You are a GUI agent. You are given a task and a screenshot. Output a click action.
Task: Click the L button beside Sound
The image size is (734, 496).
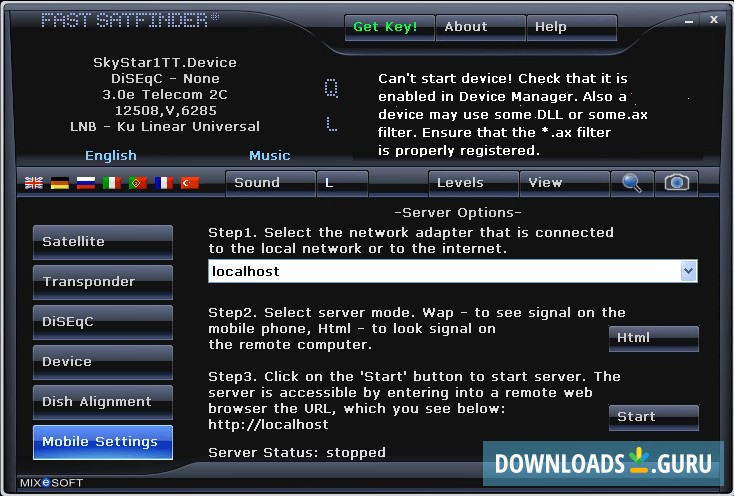343,183
